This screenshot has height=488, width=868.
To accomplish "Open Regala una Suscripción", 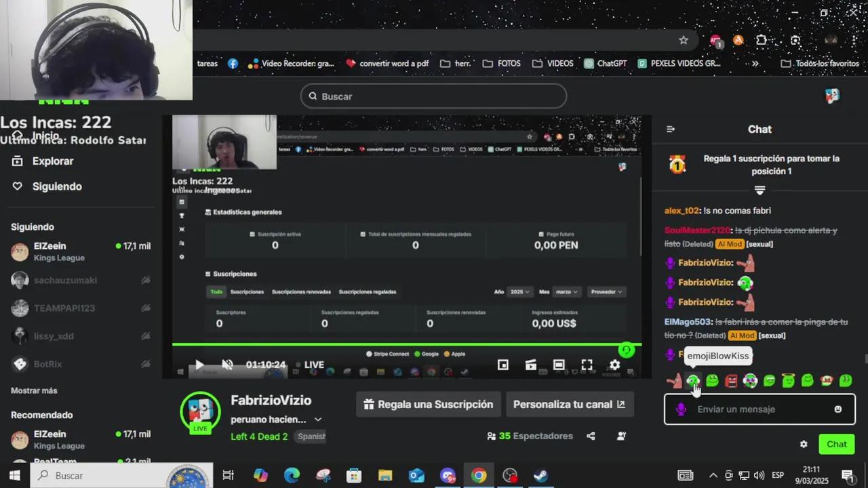I will click(429, 404).
